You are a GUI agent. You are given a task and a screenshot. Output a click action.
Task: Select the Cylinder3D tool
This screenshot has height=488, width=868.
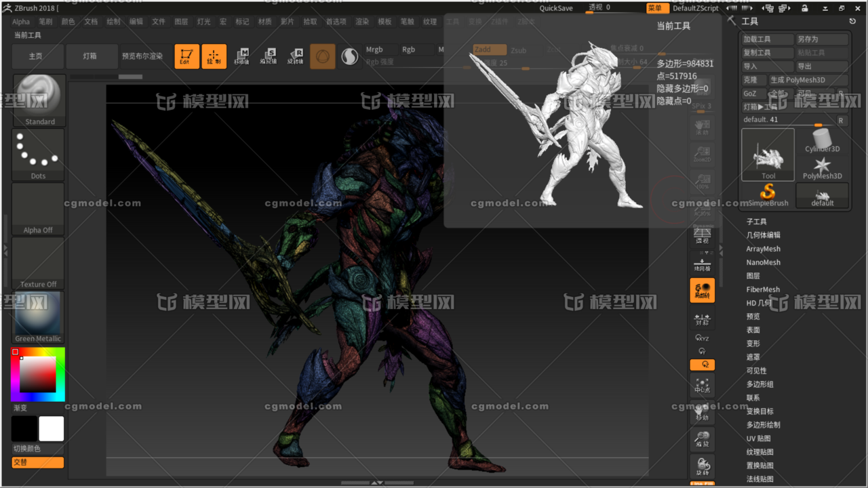click(822, 141)
